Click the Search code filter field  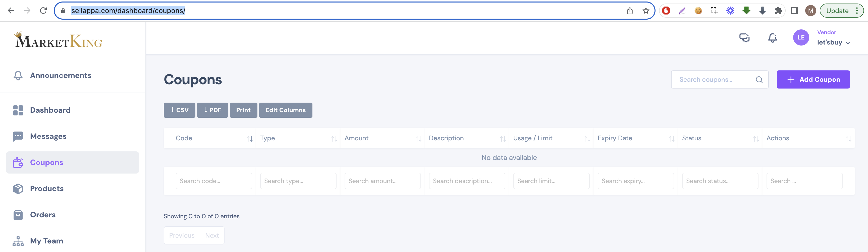coord(214,181)
